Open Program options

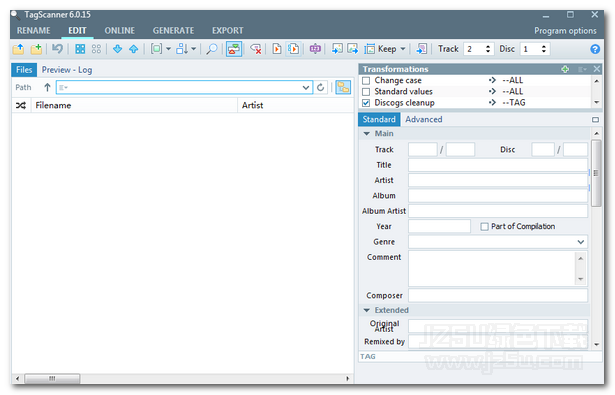coord(565,31)
